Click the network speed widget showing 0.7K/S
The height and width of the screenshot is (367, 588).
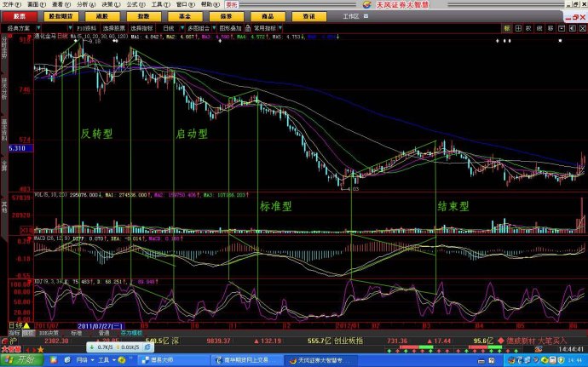[x=119, y=347]
